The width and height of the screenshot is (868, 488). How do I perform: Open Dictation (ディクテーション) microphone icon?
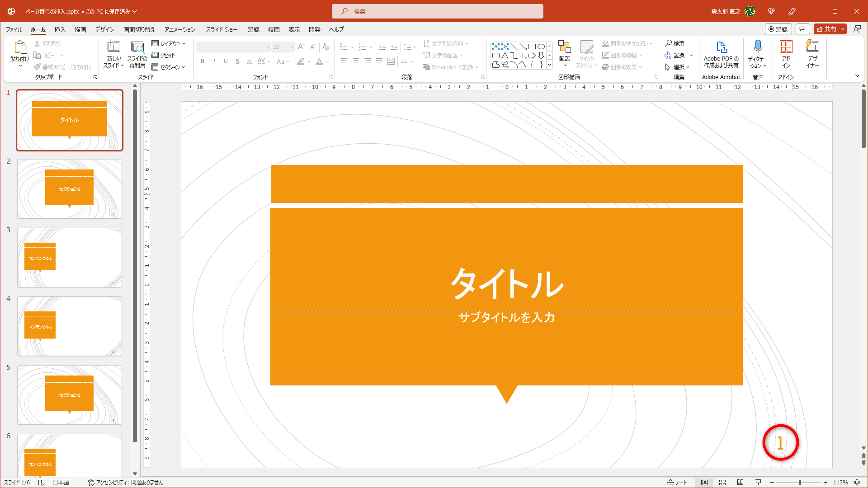tap(758, 47)
